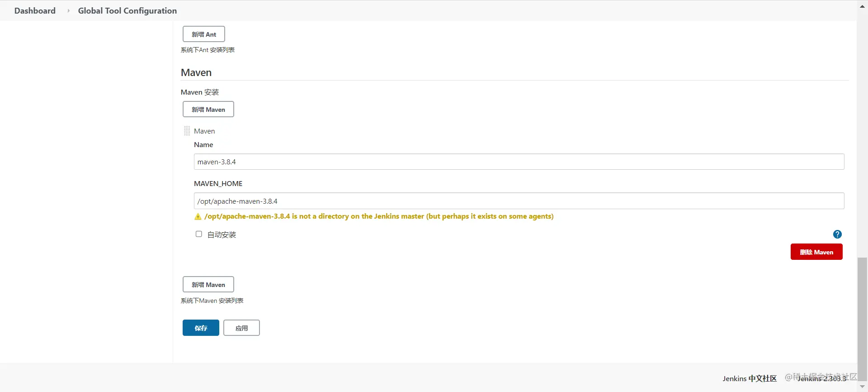Screen dimensions: 868x392
Task: Click the Maven section heading
Action: (x=196, y=72)
